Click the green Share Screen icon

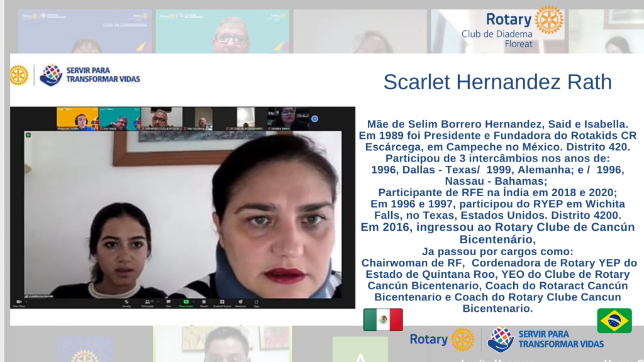[186, 301]
